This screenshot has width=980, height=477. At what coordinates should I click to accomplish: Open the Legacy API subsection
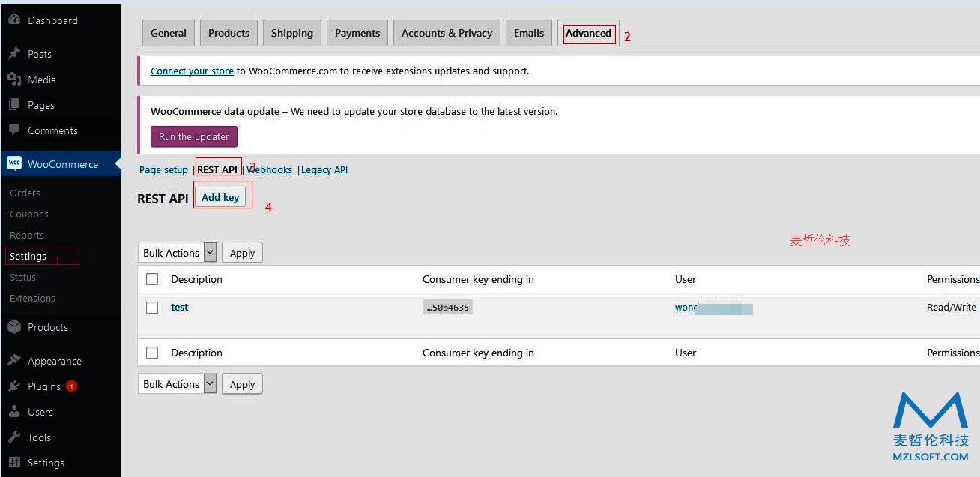(x=324, y=169)
